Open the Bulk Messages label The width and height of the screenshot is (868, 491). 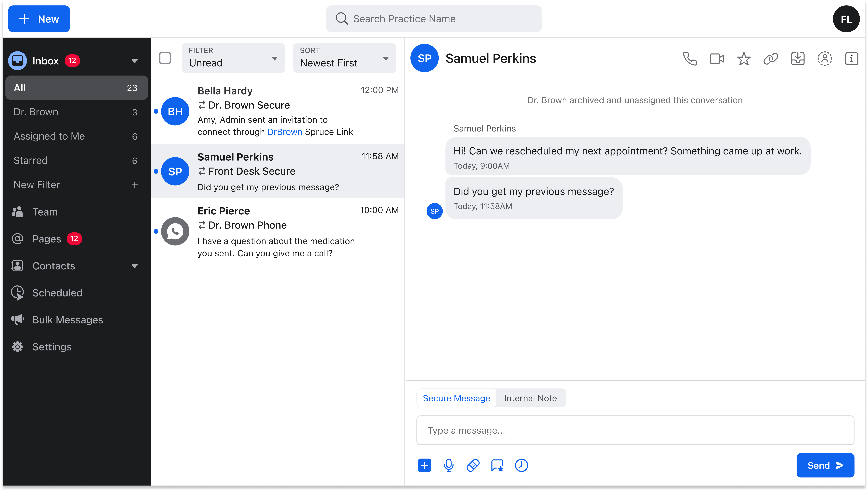click(68, 320)
